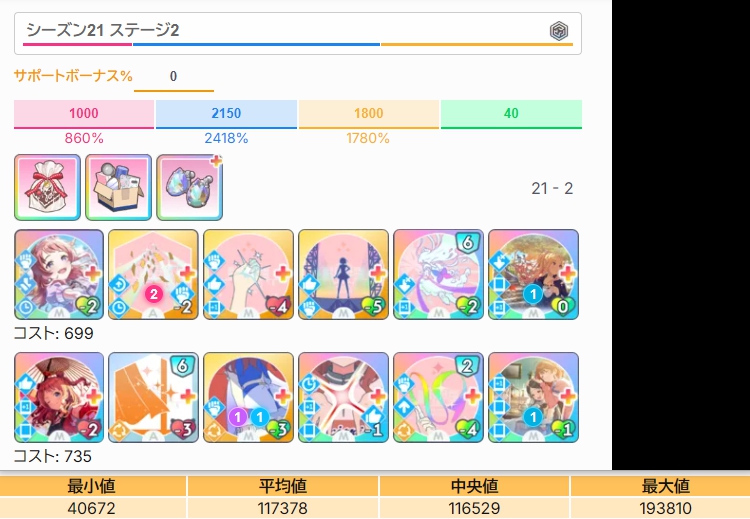Select the orange 1800 visual stat field
Viewport: 750px width, 519px height.
pyautogui.click(x=369, y=114)
